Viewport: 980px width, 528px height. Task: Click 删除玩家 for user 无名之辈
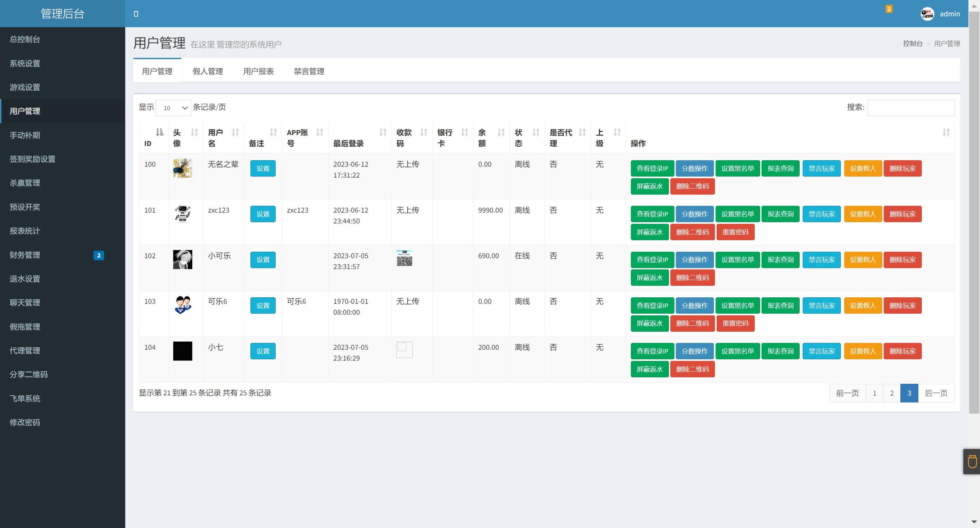tap(902, 168)
